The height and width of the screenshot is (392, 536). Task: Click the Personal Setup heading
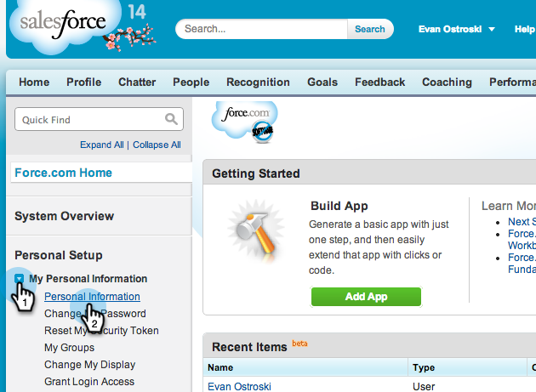point(59,255)
